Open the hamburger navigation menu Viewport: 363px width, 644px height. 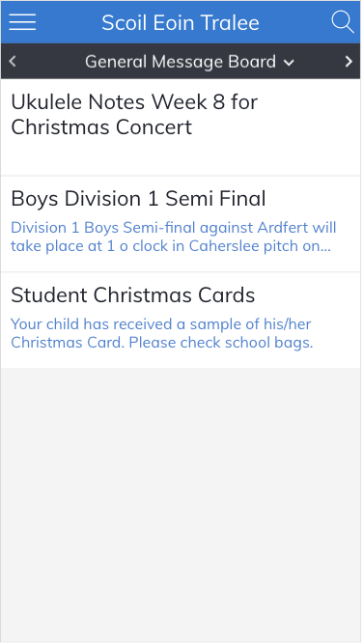click(x=22, y=22)
